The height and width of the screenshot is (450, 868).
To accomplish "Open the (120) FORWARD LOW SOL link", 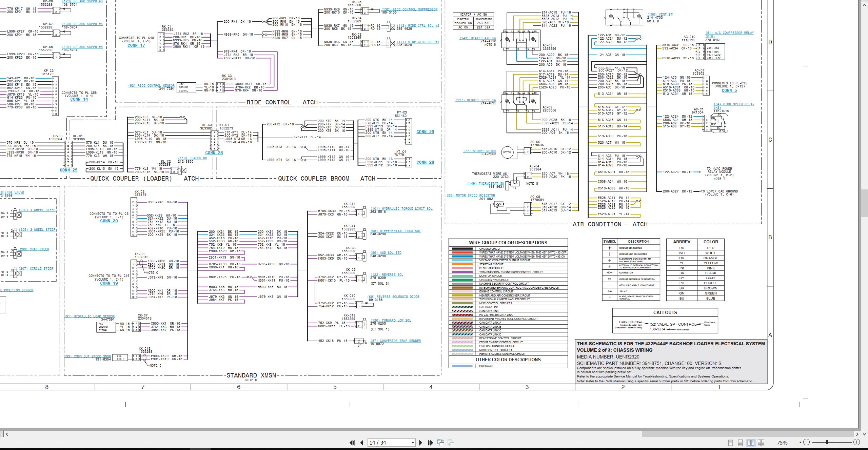I will click(391, 321).
